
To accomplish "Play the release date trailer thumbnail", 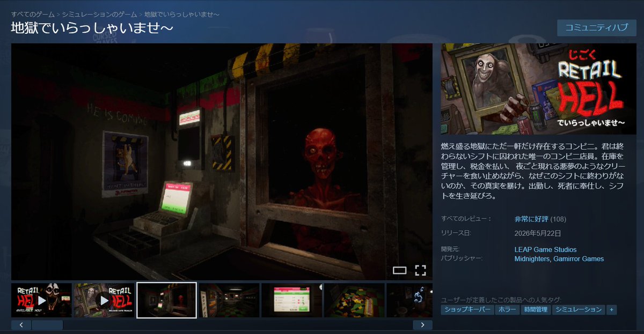I will [x=104, y=300].
